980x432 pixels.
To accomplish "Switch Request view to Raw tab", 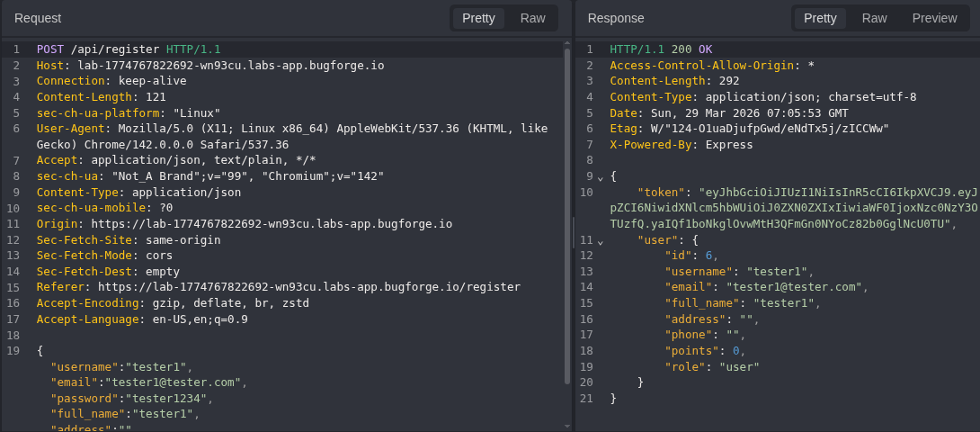I will [x=532, y=18].
